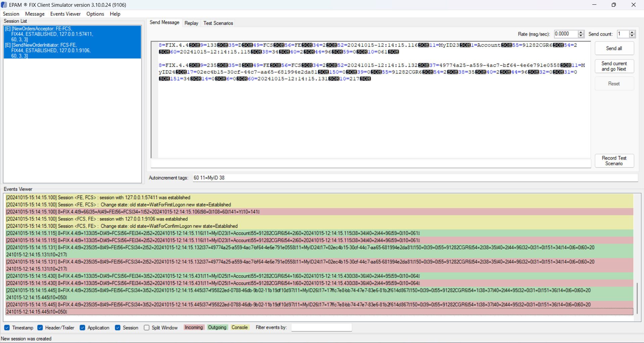Restore down the application window
Viewport: 644px width, 343px height.
point(614,5)
